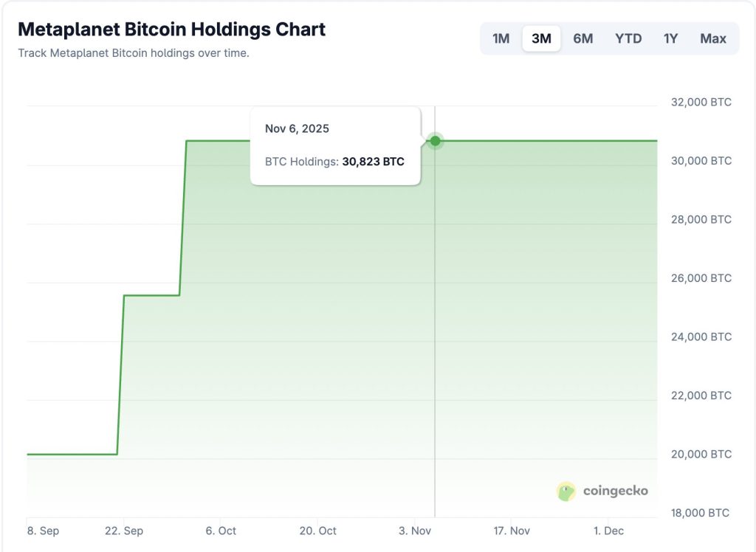Viewport: 756px width, 552px height.
Task: Click the 30,823 BTC holdings value
Action: 373,161
